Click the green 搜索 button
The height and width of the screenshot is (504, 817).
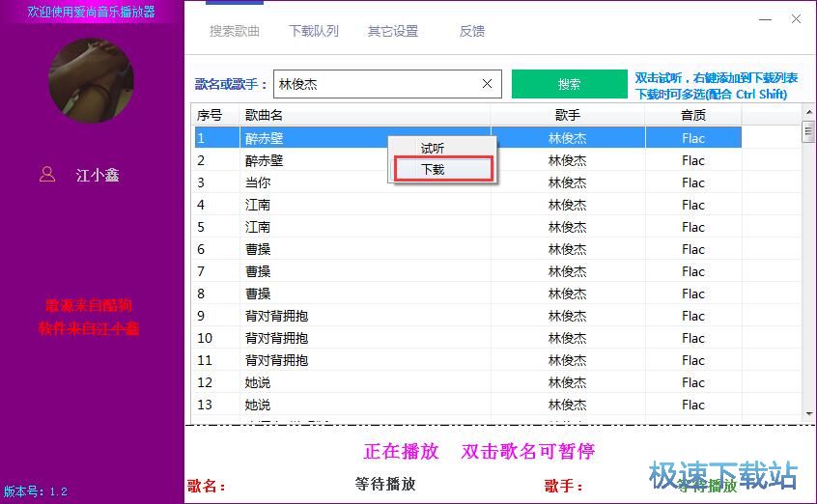pos(569,84)
